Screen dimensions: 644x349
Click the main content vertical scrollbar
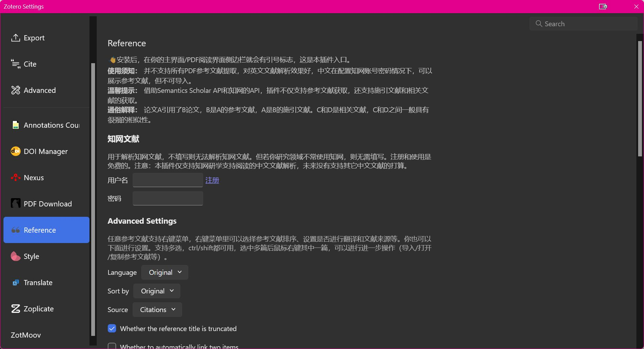coord(640,99)
